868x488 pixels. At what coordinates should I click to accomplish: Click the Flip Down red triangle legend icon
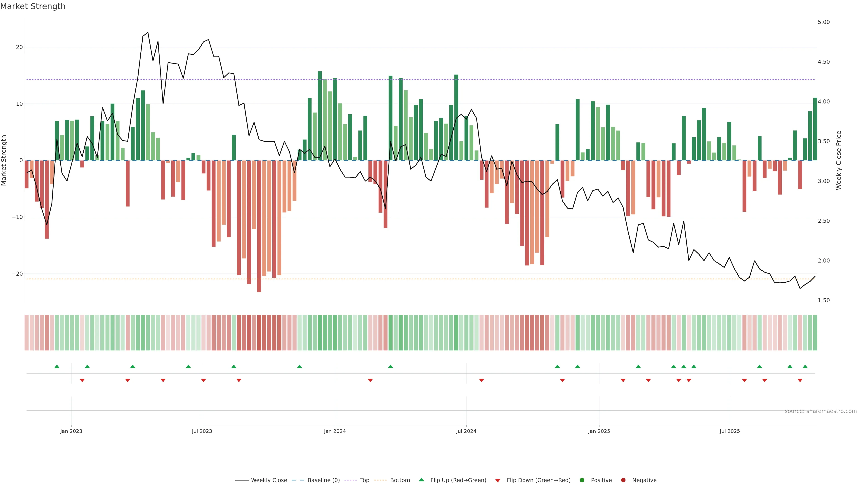tap(498, 481)
